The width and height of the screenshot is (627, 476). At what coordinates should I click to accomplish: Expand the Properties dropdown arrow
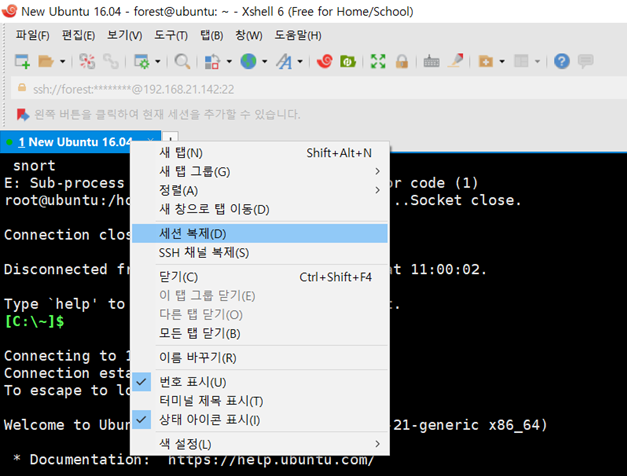tap(158, 62)
